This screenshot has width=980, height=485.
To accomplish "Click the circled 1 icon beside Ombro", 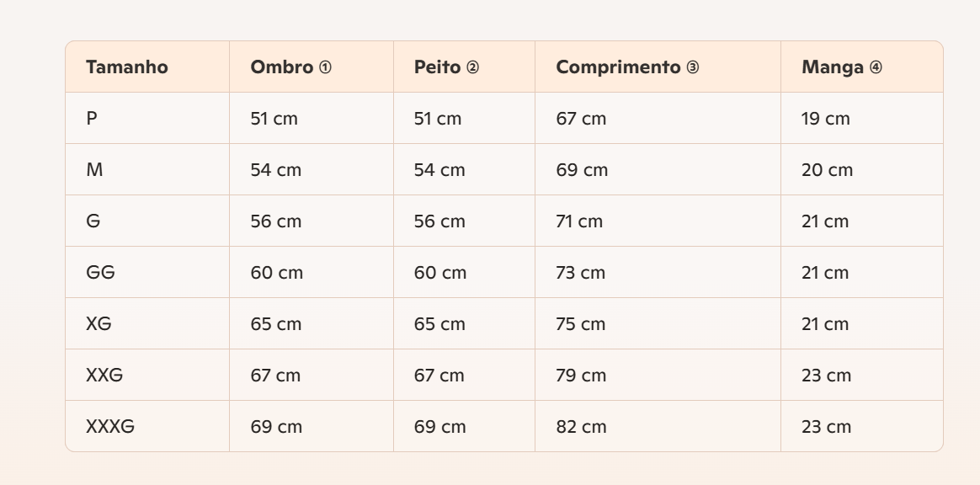I will [325, 67].
